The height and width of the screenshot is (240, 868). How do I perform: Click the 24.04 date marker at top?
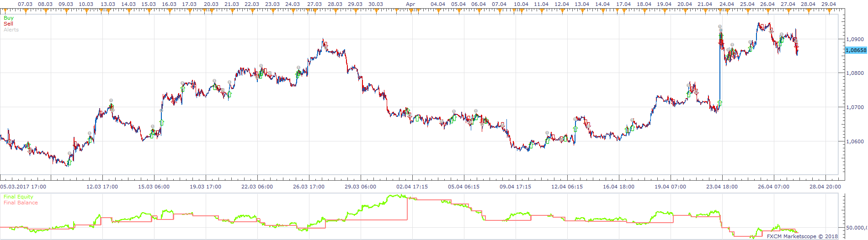[727, 4]
